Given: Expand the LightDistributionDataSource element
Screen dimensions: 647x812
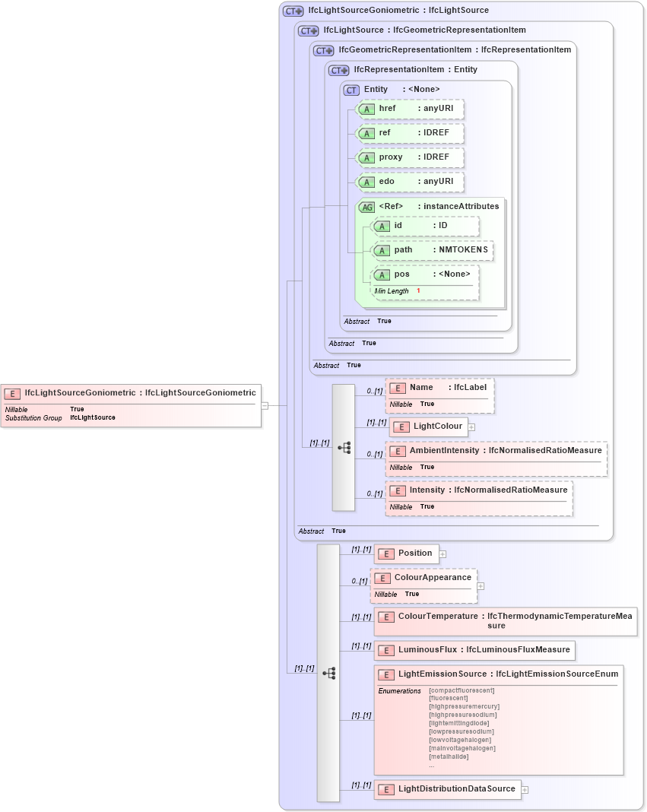Looking at the screenshot, I should coord(525,789).
